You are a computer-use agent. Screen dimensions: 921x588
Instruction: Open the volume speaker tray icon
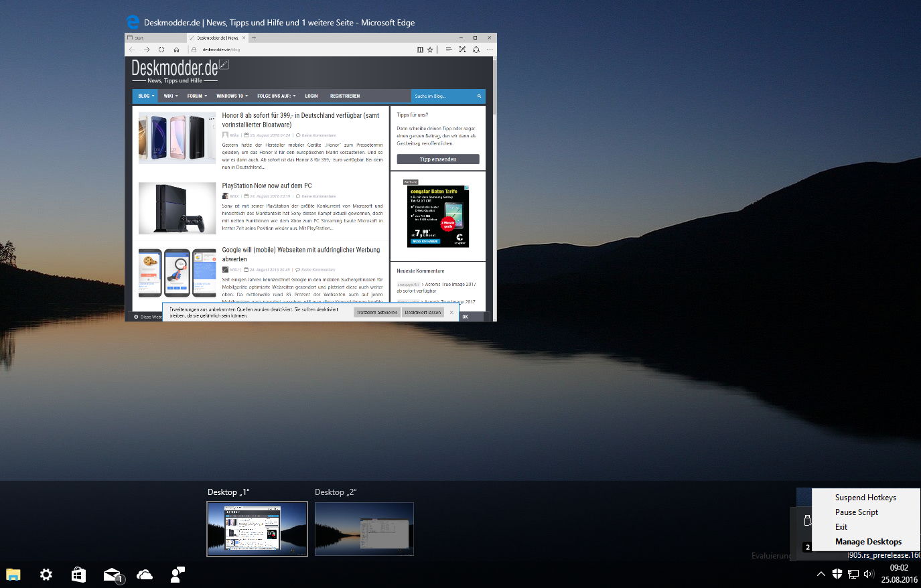pos(869,574)
